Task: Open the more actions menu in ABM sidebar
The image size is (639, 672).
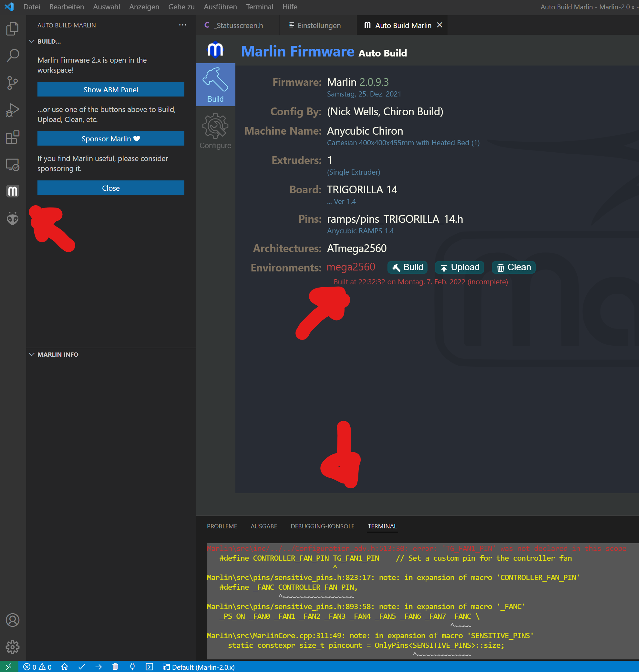Action: click(182, 25)
